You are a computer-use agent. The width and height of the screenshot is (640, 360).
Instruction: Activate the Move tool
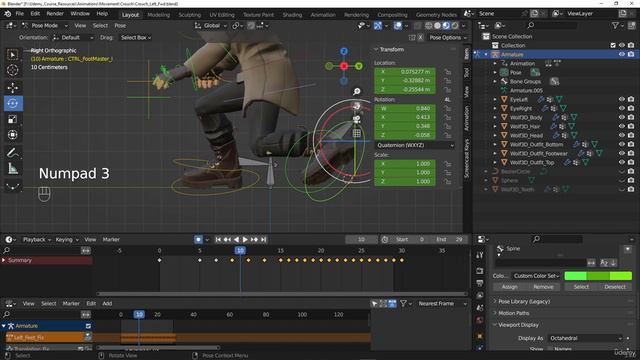13,87
